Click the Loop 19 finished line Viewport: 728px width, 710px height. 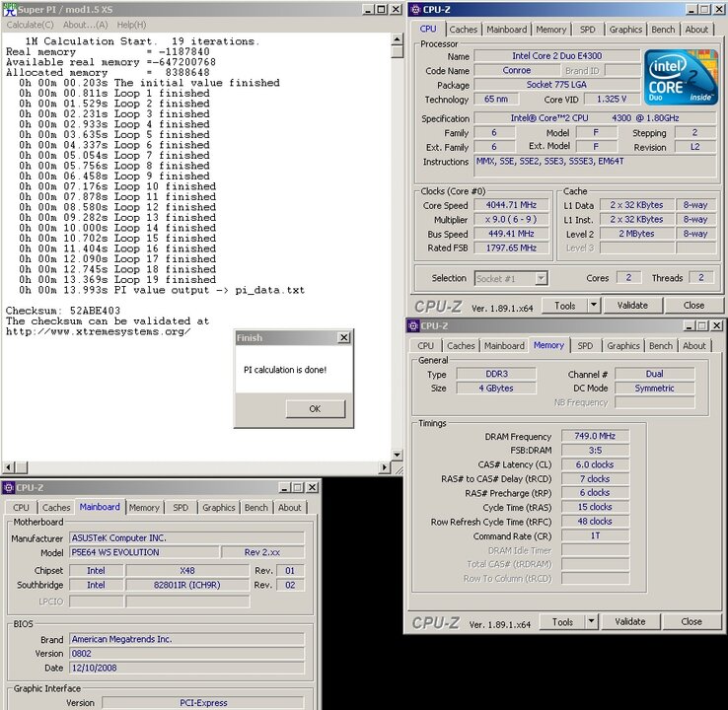[117, 280]
